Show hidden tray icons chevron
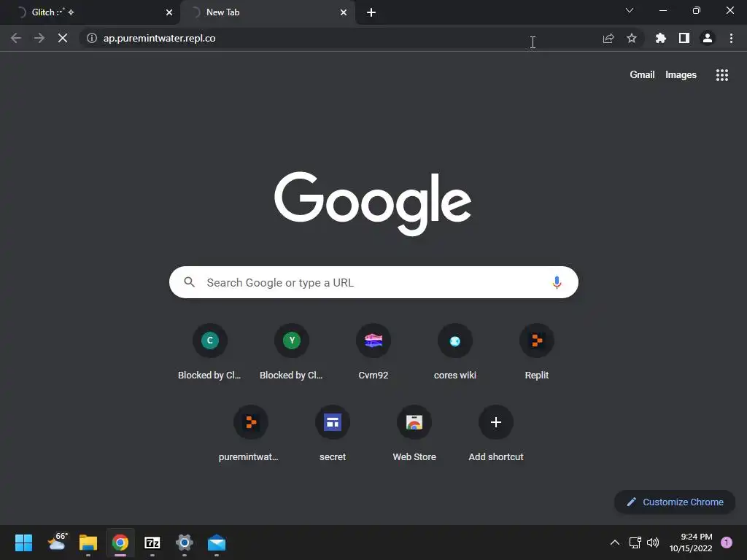The height and width of the screenshot is (560, 747). (x=614, y=542)
